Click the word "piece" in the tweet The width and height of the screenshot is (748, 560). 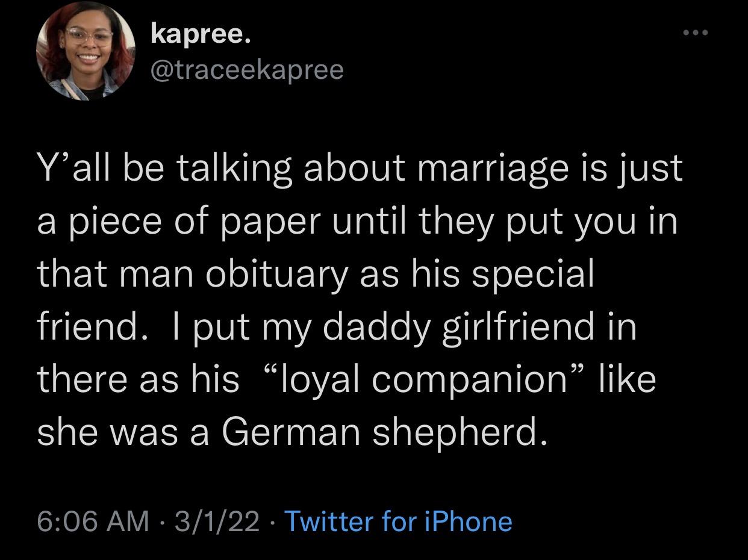(110, 222)
